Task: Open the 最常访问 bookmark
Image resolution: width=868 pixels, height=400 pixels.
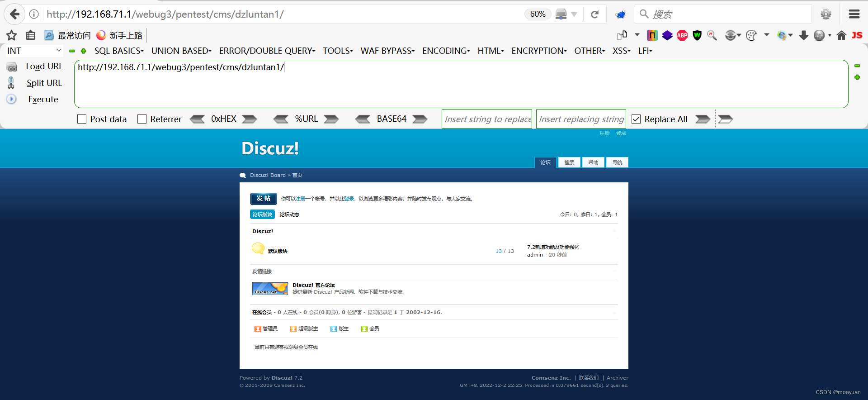Action: tap(68, 35)
